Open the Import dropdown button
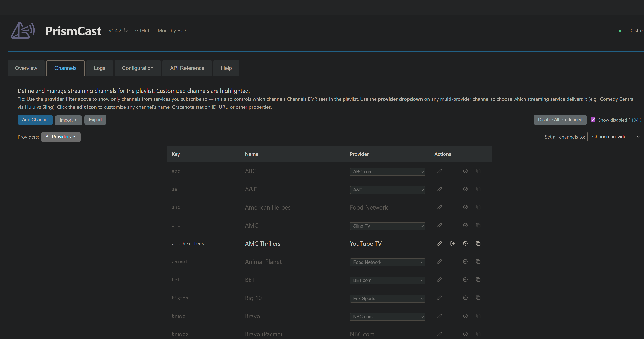This screenshot has width=644, height=339. pos(68,120)
